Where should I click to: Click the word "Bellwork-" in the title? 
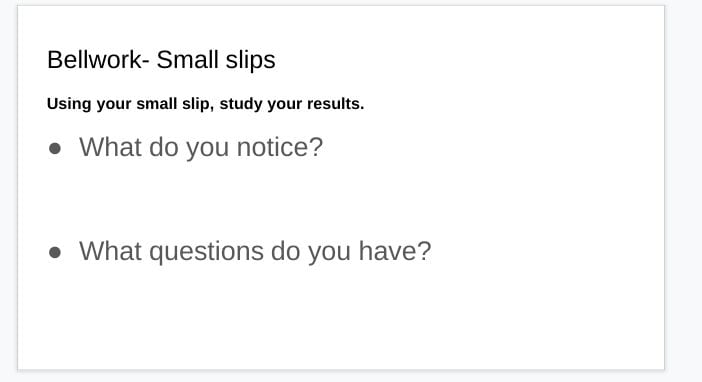pos(98,59)
